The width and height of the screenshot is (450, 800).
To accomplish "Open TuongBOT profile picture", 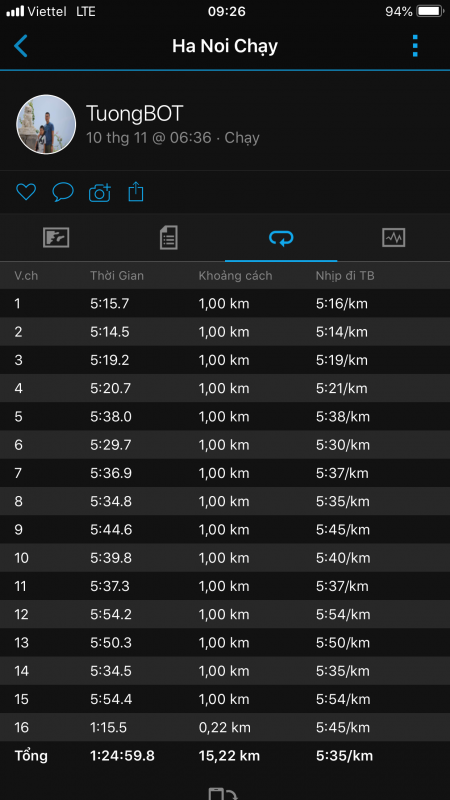I will [x=46, y=124].
